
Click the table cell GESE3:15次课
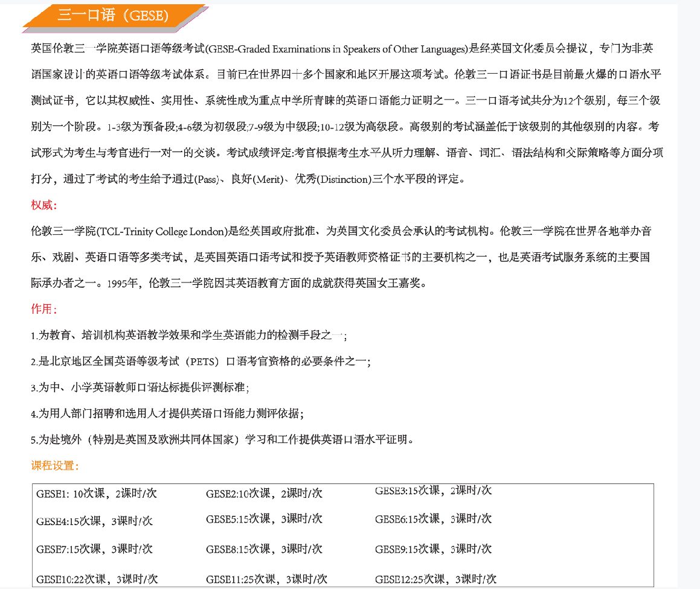click(433, 491)
